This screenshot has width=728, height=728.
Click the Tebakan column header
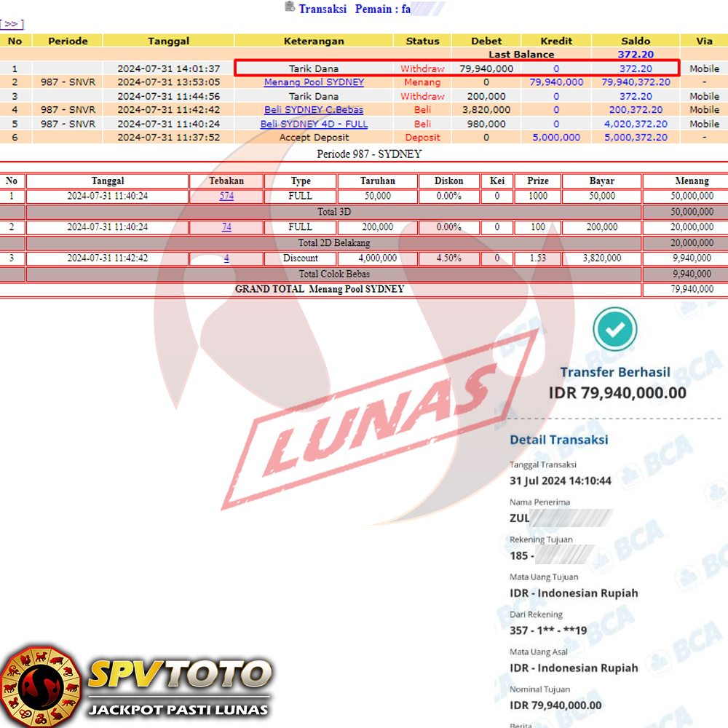click(x=226, y=181)
